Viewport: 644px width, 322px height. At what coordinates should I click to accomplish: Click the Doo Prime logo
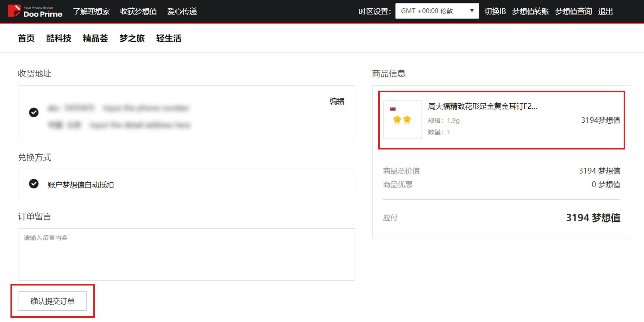coord(35,11)
